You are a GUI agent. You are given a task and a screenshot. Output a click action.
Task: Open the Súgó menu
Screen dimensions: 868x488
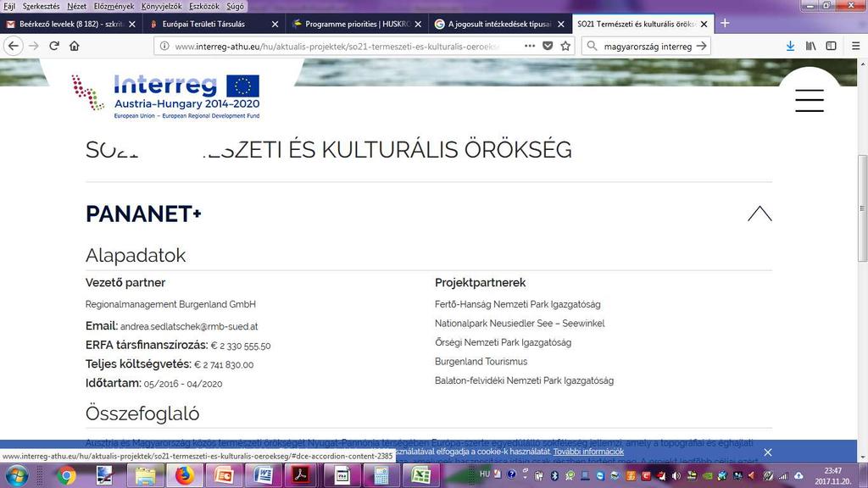pos(235,6)
